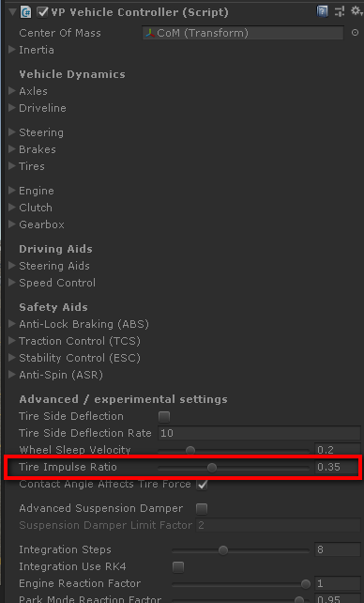
Task: Click the C# script icon
Action: click(25, 12)
